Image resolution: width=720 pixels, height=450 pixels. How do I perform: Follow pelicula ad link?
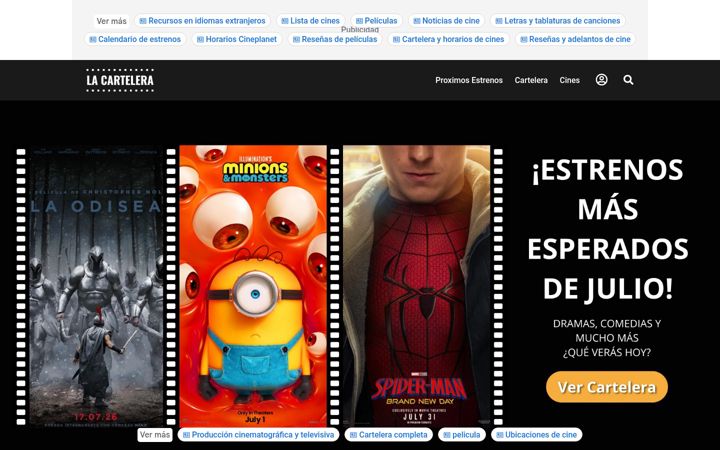click(x=461, y=434)
